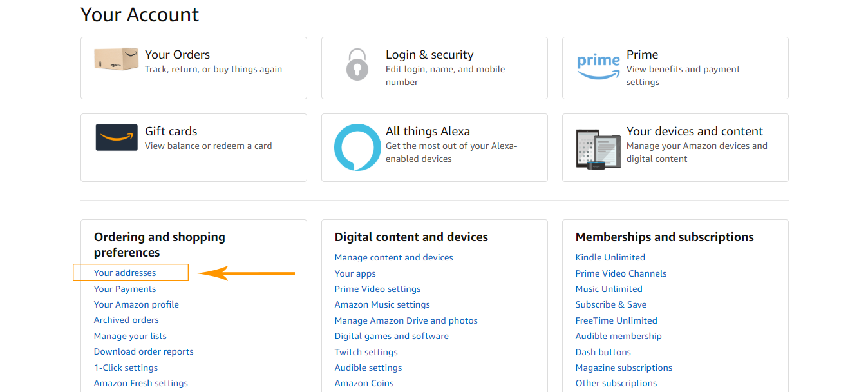Open FreeTime Unlimited link
868x392 pixels.
pyautogui.click(x=616, y=320)
